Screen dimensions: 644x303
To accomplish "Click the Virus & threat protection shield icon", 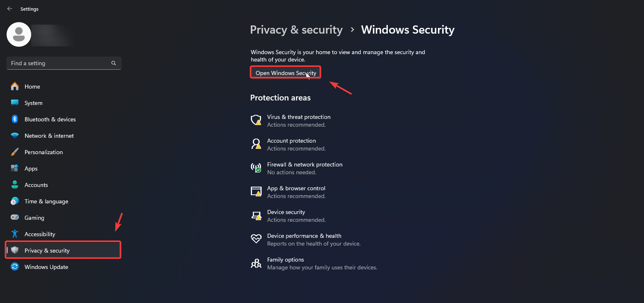I will click(256, 120).
